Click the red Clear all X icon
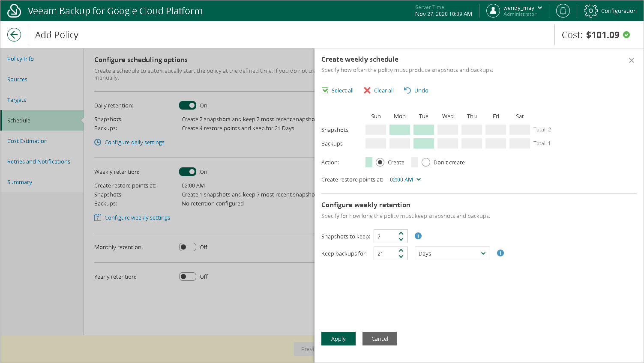 (x=367, y=90)
